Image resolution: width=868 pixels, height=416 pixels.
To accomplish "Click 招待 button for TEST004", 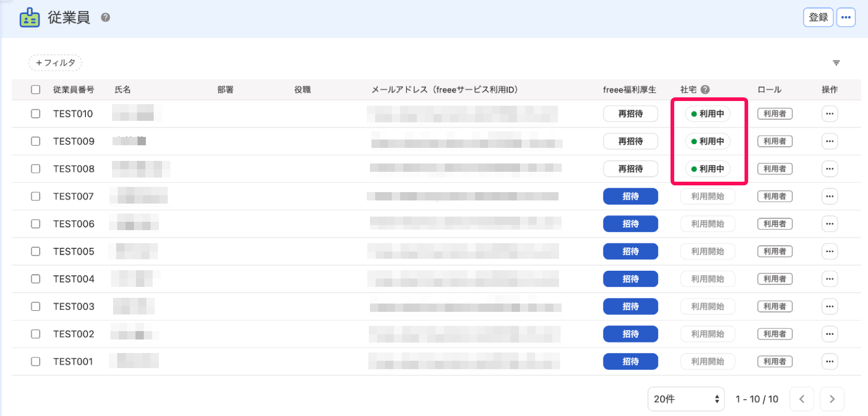I will tap(630, 279).
